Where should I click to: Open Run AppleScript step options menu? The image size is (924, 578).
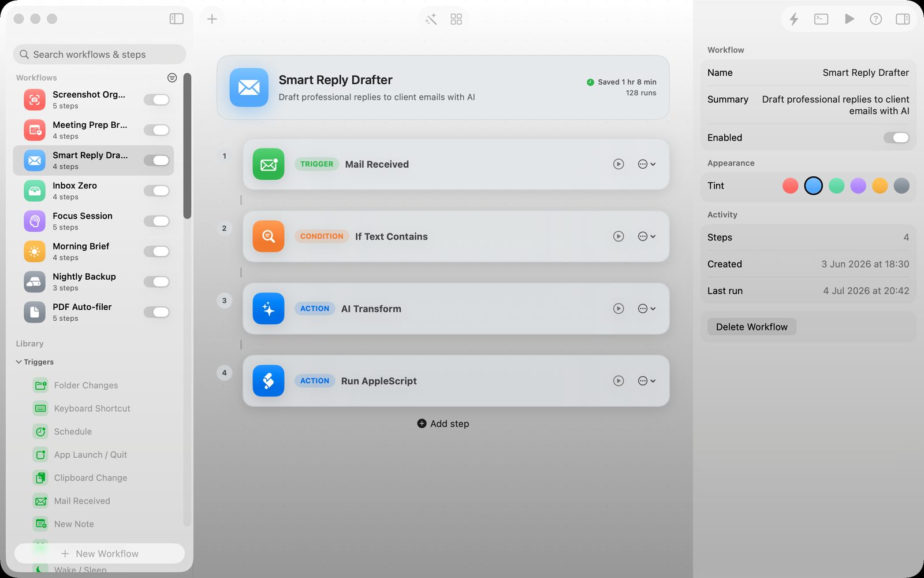[x=646, y=381]
